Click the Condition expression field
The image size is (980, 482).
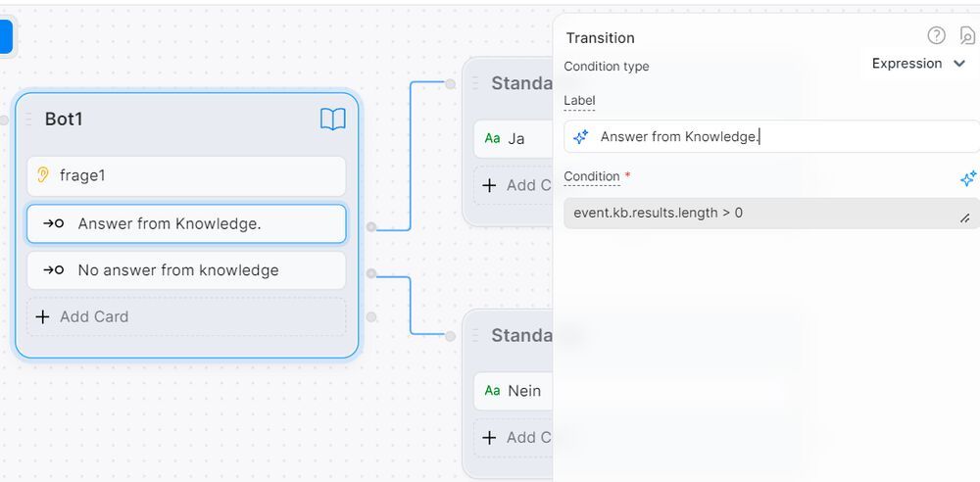[x=771, y=214]
